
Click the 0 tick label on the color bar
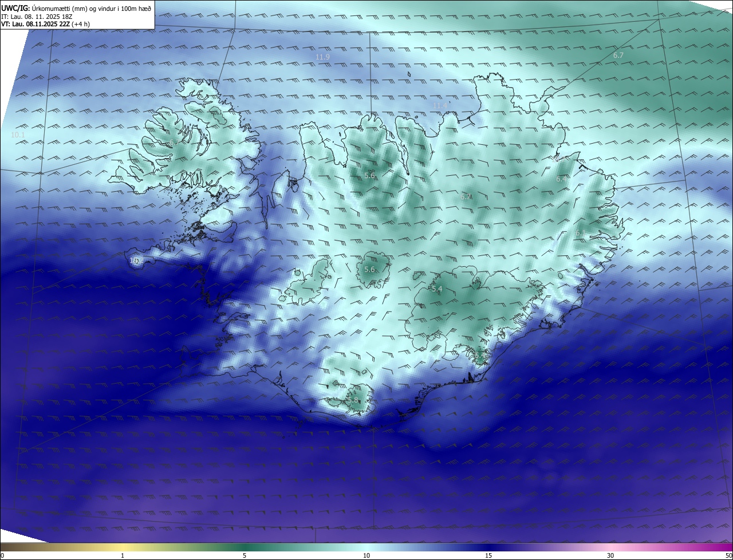2,555
